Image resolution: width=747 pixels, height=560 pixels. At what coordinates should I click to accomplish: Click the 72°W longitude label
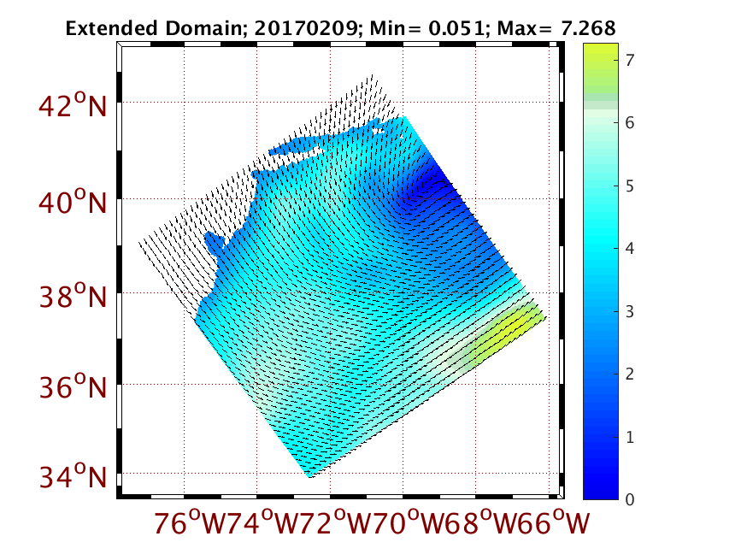[337, 522]
